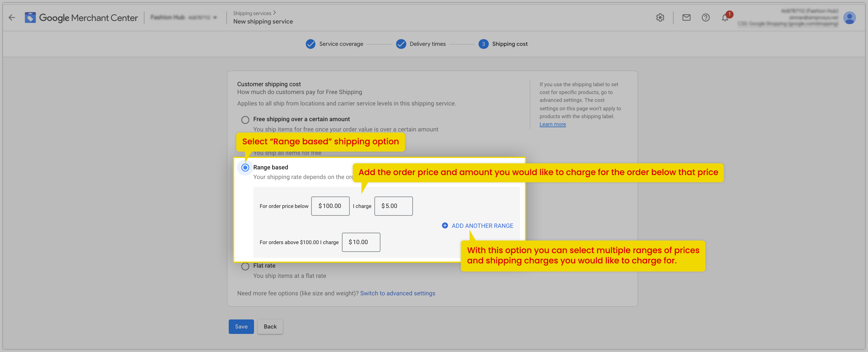Image resolution: width=868 pixels, height=352 pixels.
Task: Select the Shipping cost step
Action: click(x=510, y=44)
